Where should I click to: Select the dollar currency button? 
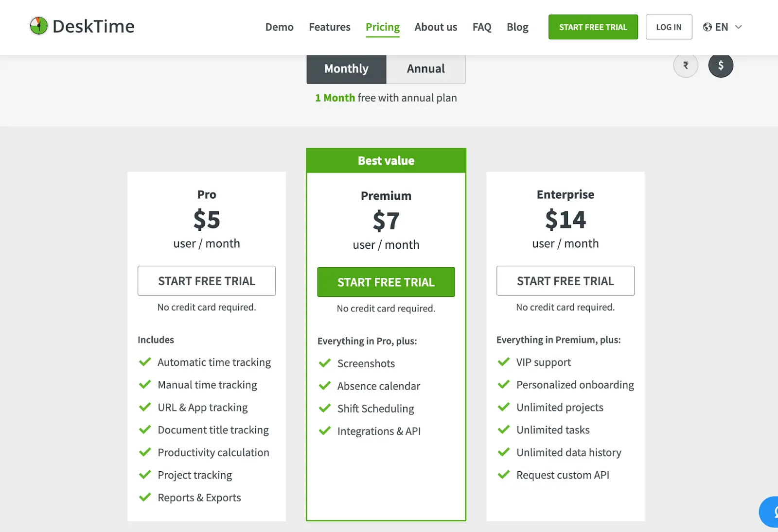pyautogui.click(x=721, y=65)
